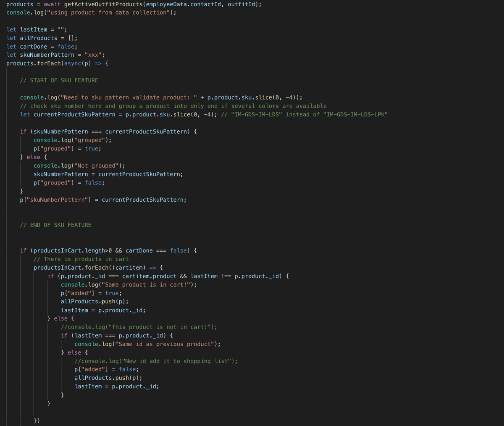This screenshot has height=426, width=504.
Task: Click the products.forEach(async(p) line
Action: (58, 63)
